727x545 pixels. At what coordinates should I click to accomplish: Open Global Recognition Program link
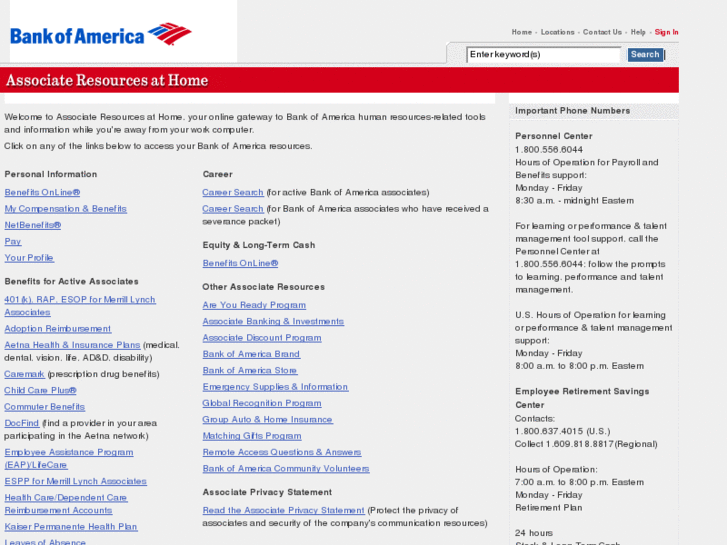(261, 403)
